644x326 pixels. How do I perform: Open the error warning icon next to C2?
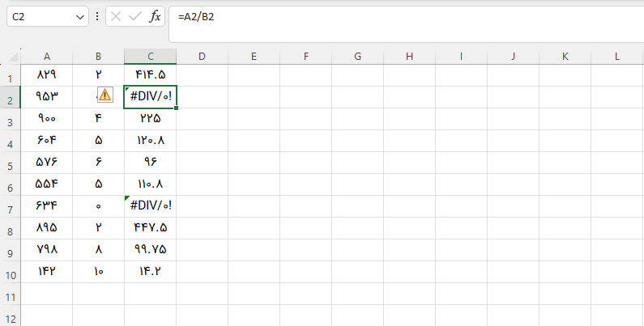105,95
